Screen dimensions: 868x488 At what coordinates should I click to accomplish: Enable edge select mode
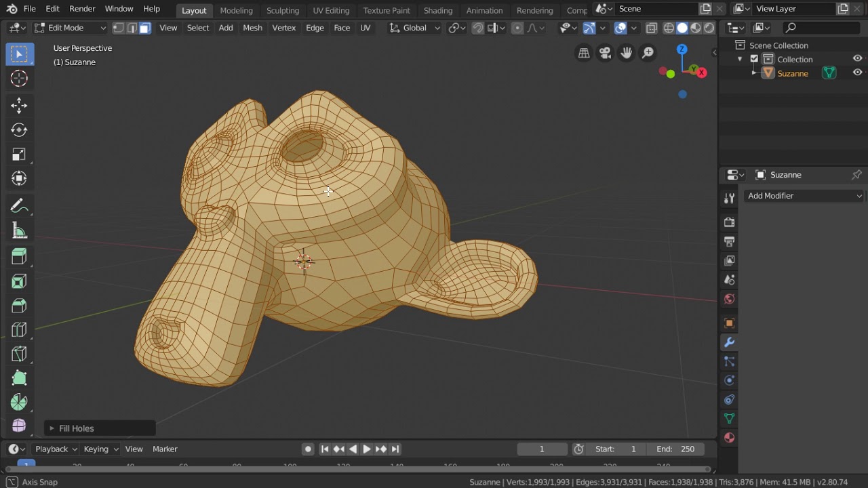132,28
